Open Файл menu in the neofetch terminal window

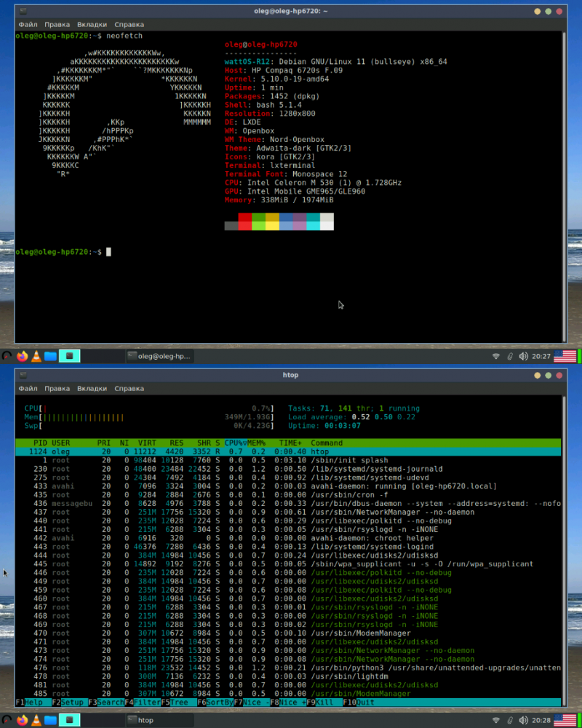pos(28,25)
